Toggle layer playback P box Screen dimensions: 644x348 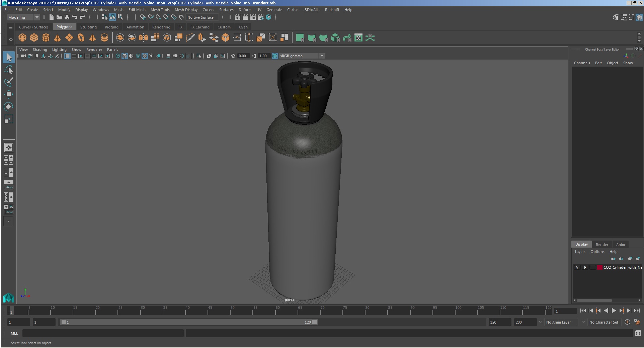tap(585, 267)
